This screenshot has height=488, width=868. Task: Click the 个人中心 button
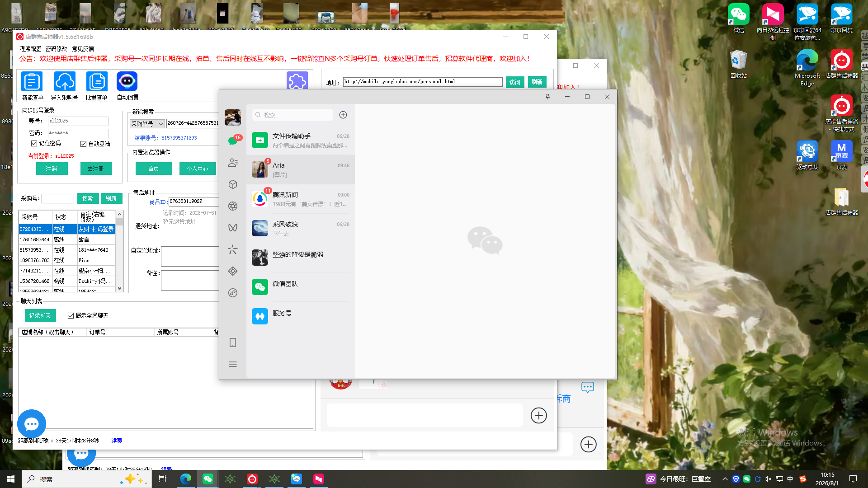198,169
